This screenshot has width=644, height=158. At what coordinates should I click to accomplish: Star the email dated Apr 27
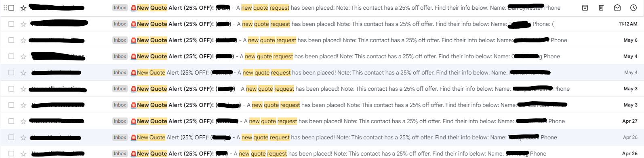pyautogui.click(x=23, y=121)
